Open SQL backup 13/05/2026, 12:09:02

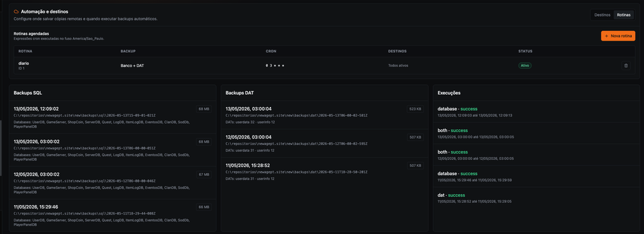pos(113,117)
